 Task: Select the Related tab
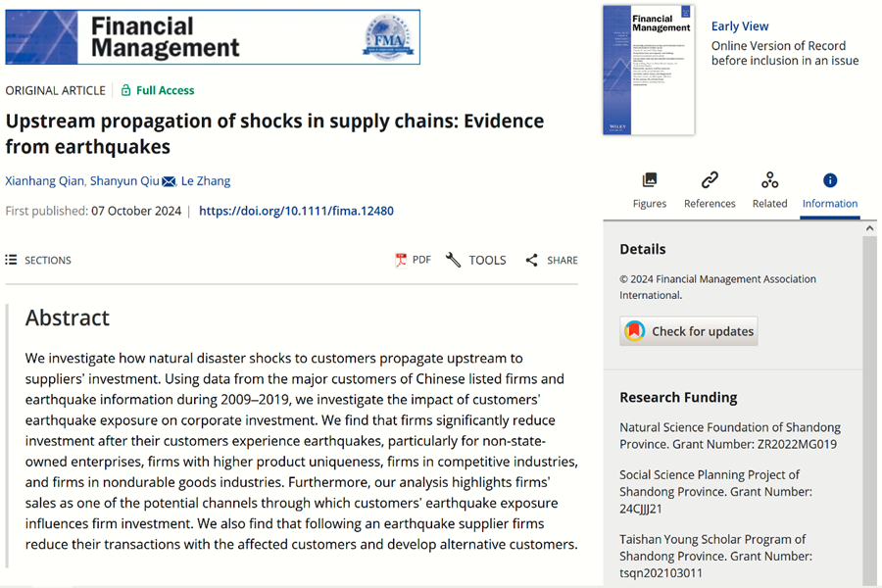pos(769,190)
